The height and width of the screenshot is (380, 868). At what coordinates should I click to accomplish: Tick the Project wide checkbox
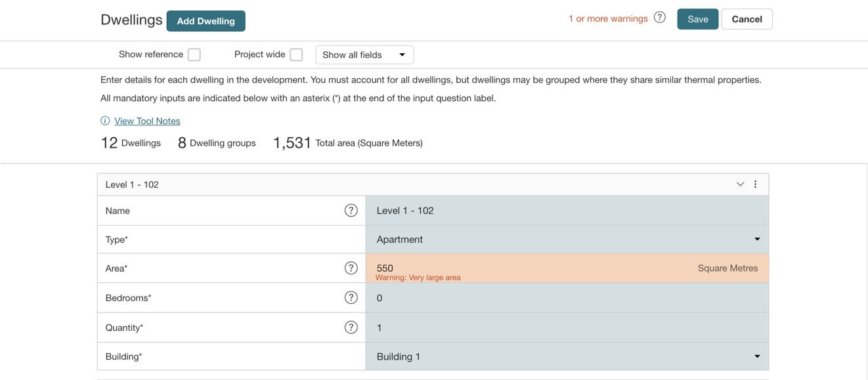(x=296, y=54)
